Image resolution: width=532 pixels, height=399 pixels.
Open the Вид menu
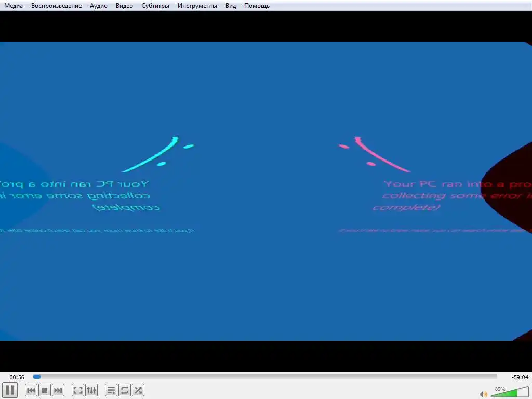point(230,6)
